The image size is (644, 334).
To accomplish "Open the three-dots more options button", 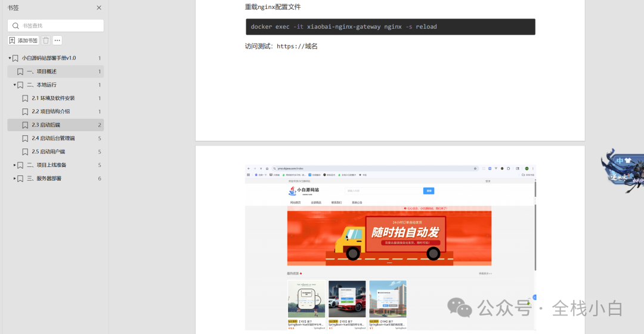I will [57, 41].
